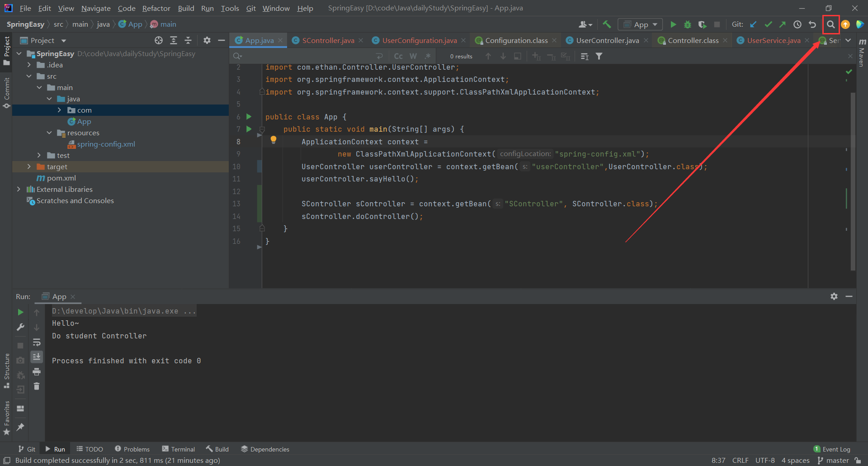Screen dimensions: 868x466
Task: Toggle soft-wrap in Run console
Action: [x=37, y=342]
